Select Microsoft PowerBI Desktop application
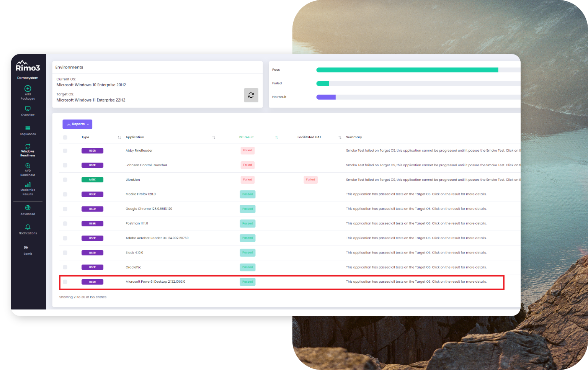 point(155,282)
